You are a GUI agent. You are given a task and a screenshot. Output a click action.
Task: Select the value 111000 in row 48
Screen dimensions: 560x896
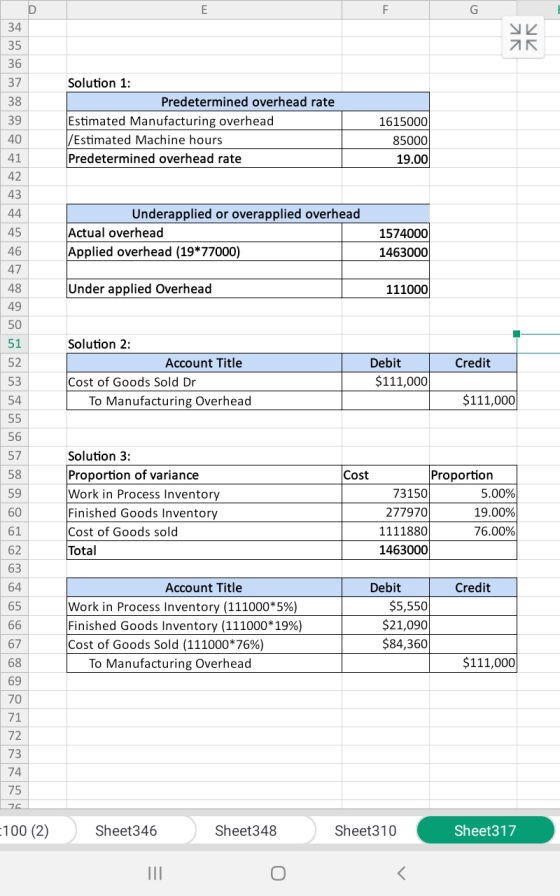pyautogui.click(x=386, y=289)
